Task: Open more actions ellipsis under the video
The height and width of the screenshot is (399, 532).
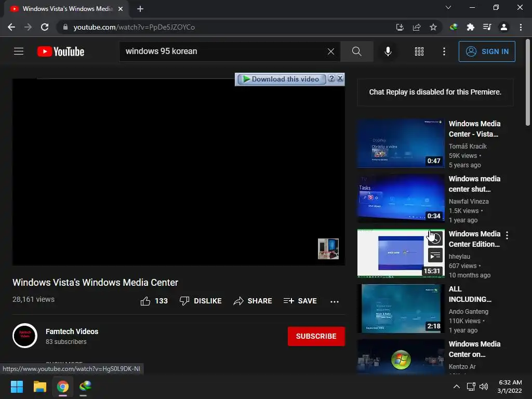Action: click(x=335, y=301)
